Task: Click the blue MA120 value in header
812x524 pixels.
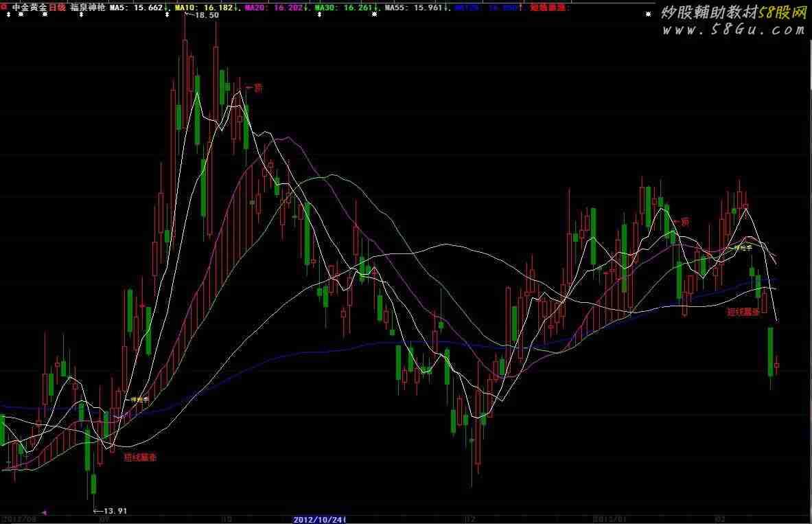Action: [487, 8]
